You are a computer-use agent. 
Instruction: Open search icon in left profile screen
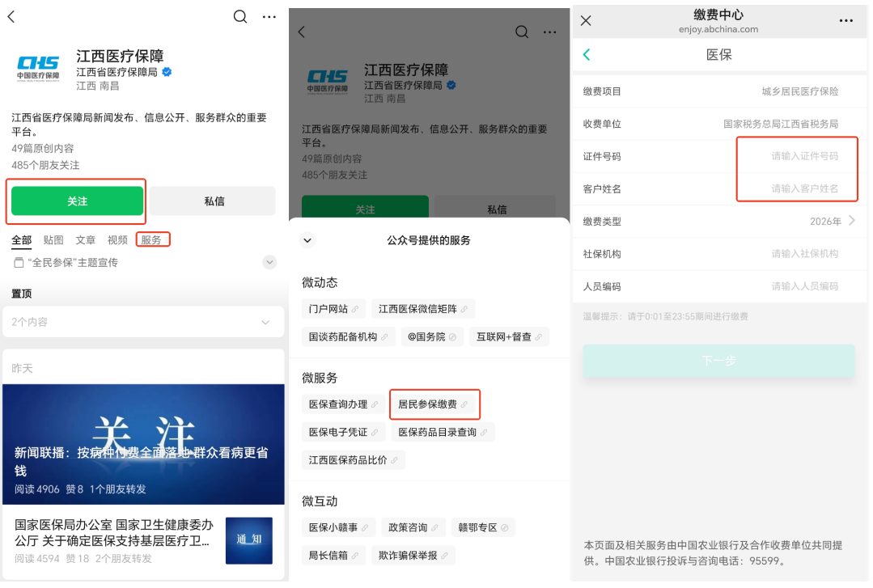(240, 17)
